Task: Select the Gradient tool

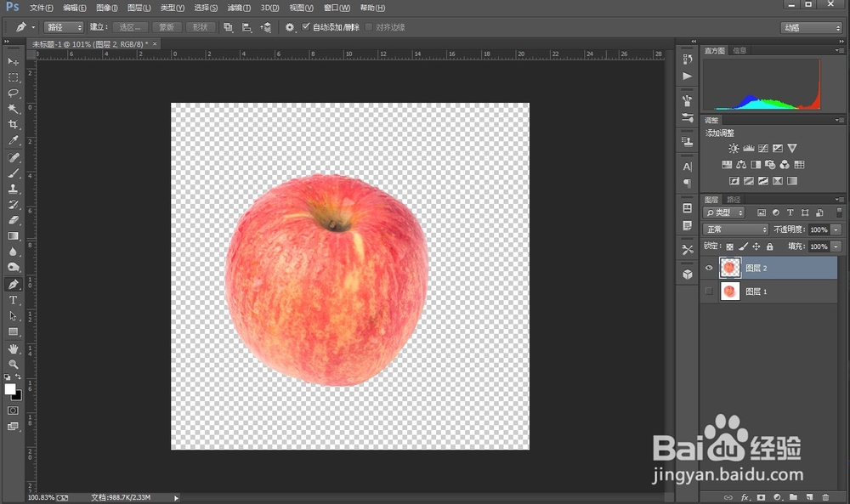Action: coord(13,236)
